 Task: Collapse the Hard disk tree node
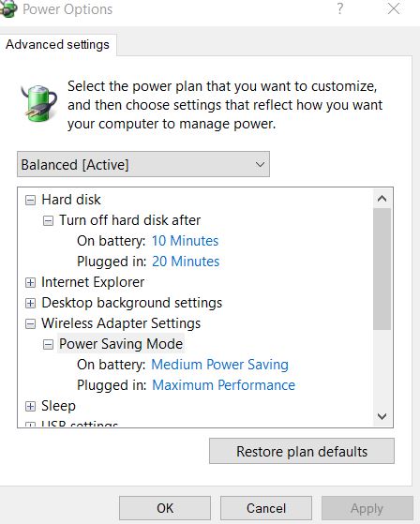30,201
